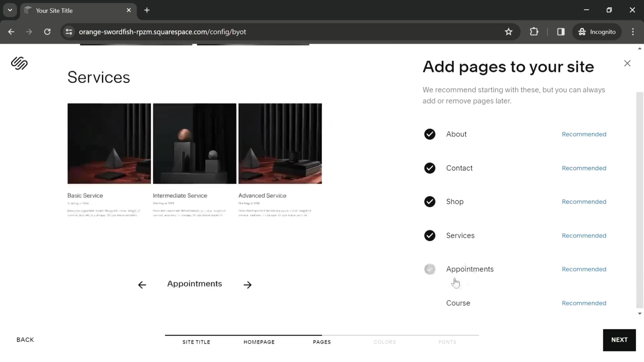The width and height of the screenshot is (644, 362).
Task: Click the BACK button
Action: (25, 340)
